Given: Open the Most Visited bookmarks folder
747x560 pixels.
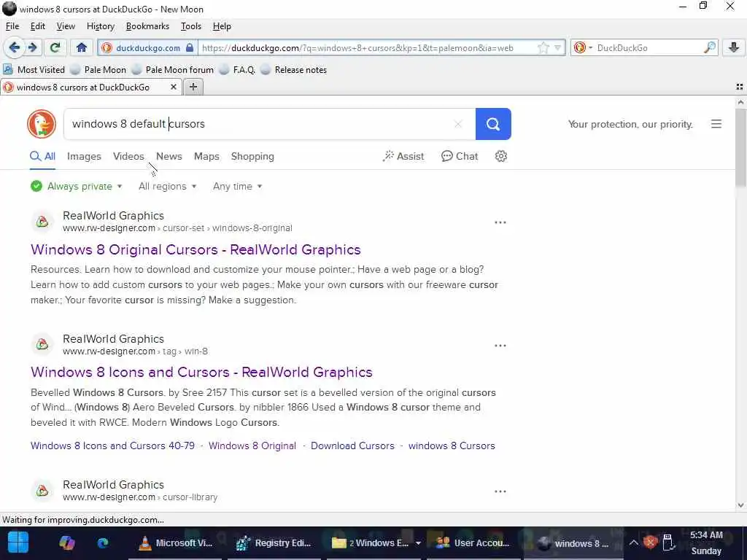Looking at the screenshot, I should pyautogui.click(x=34, y=69).
